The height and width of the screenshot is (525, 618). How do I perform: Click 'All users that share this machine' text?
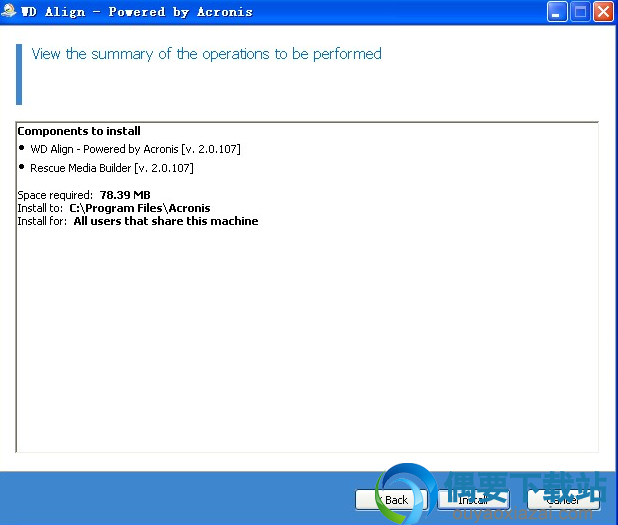point(166,221)
